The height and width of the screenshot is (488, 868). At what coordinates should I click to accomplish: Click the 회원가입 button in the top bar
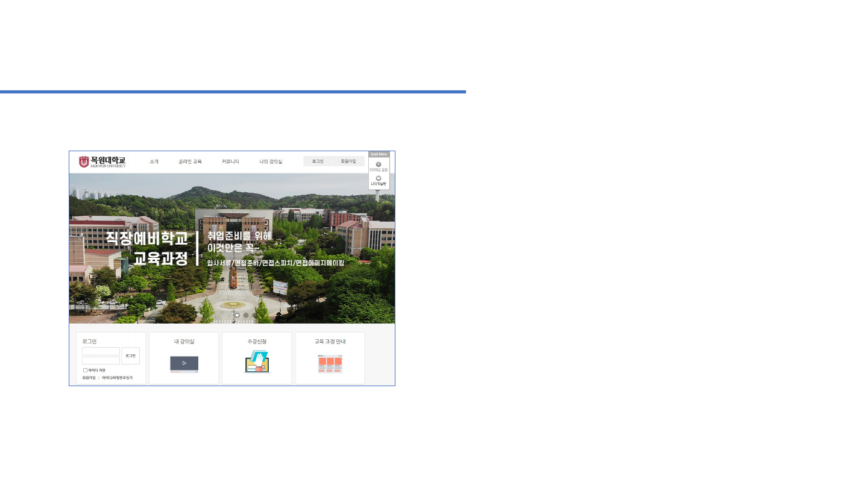coord(348,161)
